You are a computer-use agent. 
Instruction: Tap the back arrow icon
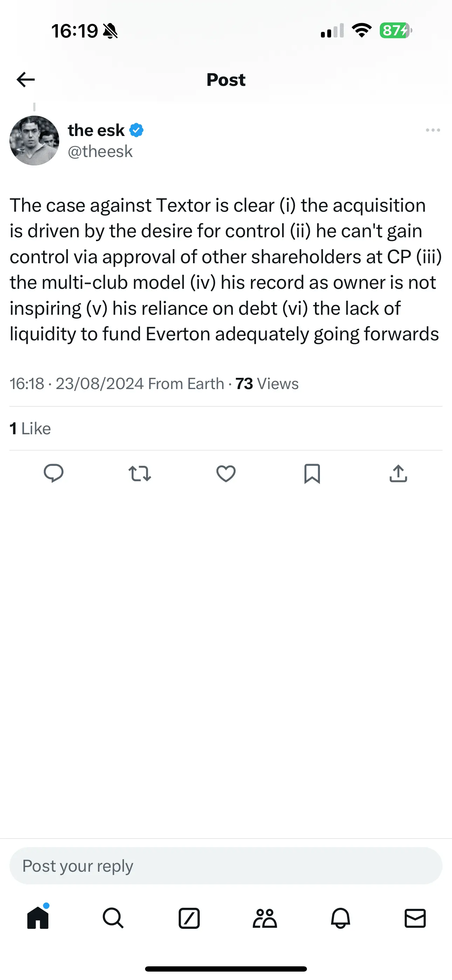tap(26, 80)
